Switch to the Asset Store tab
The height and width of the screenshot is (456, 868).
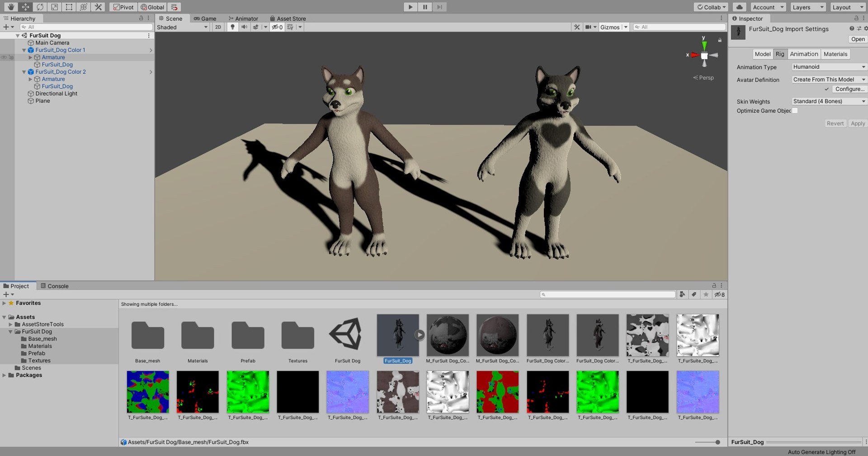288,19
